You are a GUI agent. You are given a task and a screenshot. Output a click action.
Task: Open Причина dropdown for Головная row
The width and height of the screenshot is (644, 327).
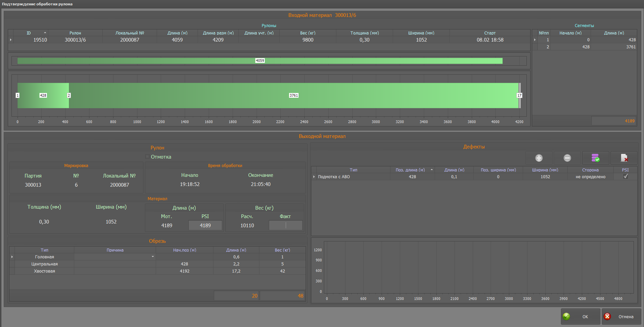[153, 257]
